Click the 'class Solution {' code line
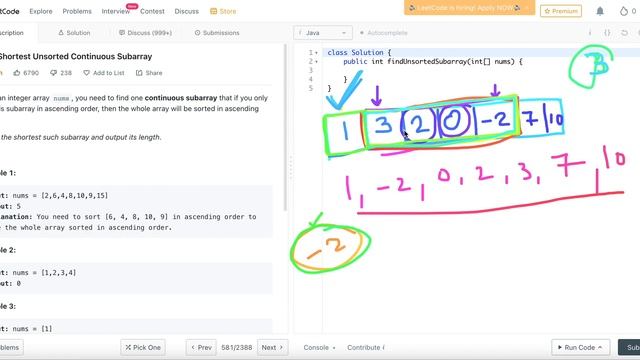 [359, 53]
